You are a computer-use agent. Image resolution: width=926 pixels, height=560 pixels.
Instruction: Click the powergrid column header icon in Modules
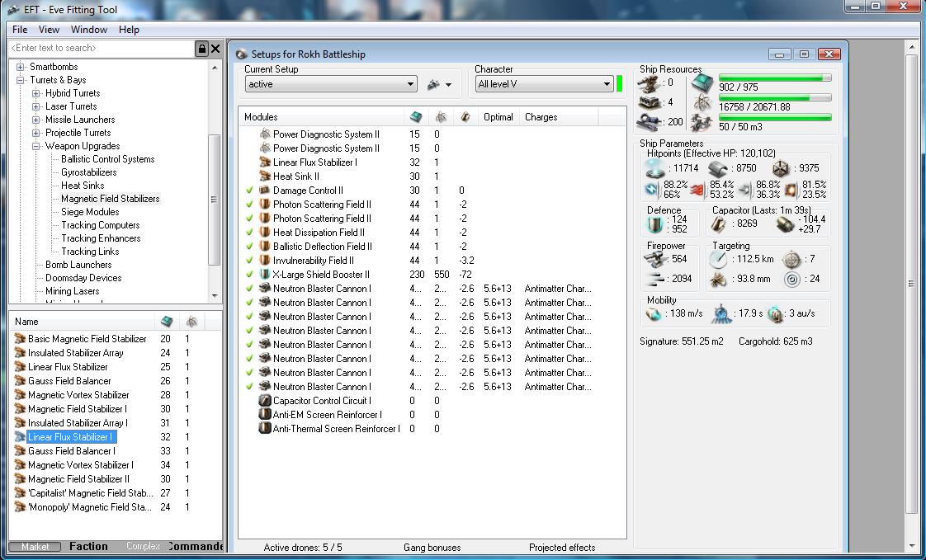point(441,117)
